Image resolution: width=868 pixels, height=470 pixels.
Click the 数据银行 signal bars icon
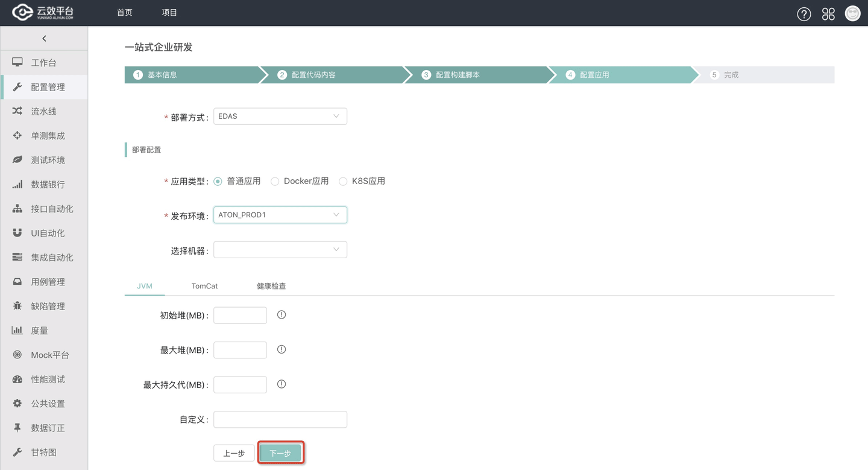tap(17, 184)
